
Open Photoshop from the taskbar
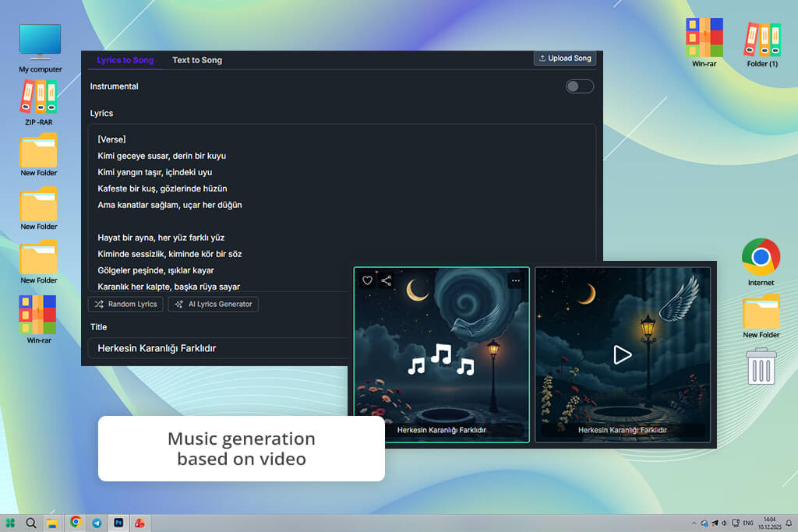[118, 523]
